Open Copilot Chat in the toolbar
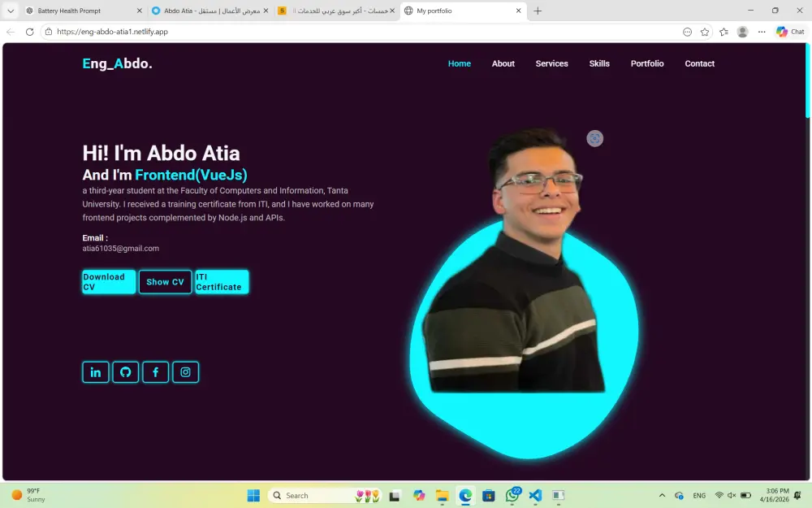The image size is (812, 508). point(790,32)
